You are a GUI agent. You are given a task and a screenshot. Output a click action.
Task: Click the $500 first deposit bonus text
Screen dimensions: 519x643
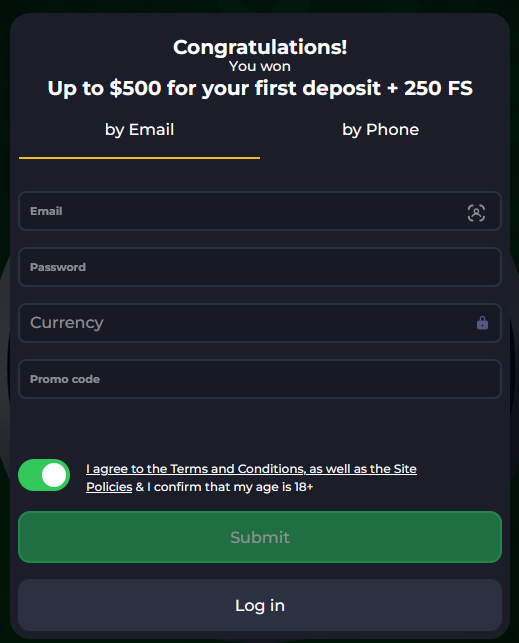(260, 88)
